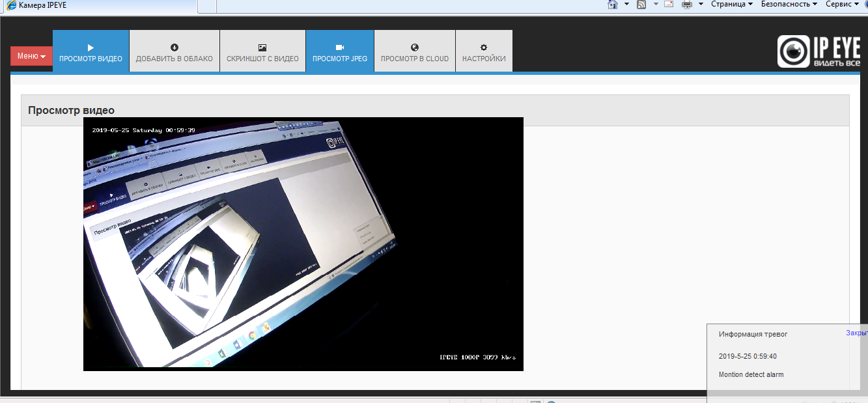
Task: Expand the red Меню dropdown
Action: (31, 56)
